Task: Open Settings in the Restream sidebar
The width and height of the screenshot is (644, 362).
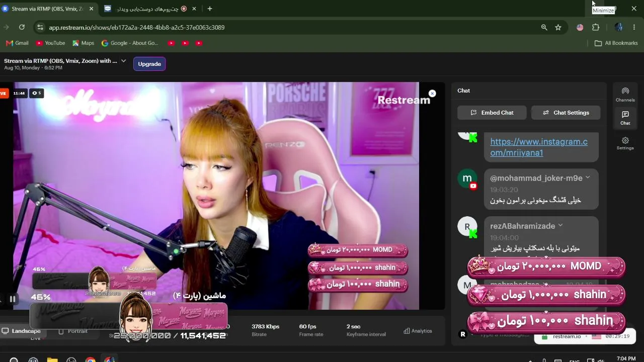Action: pos(625,143)
